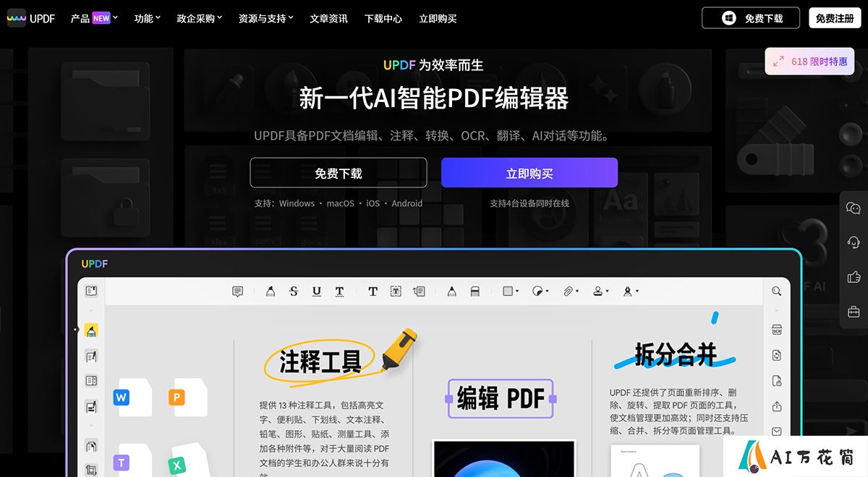Click the protect document lock icon
The image size is (868, 477).
pos(777,381)
